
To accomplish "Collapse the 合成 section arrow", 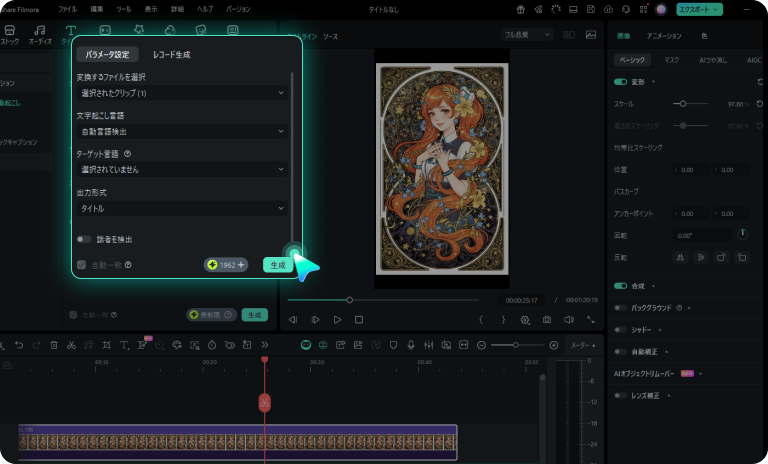I will pos(653,286).
